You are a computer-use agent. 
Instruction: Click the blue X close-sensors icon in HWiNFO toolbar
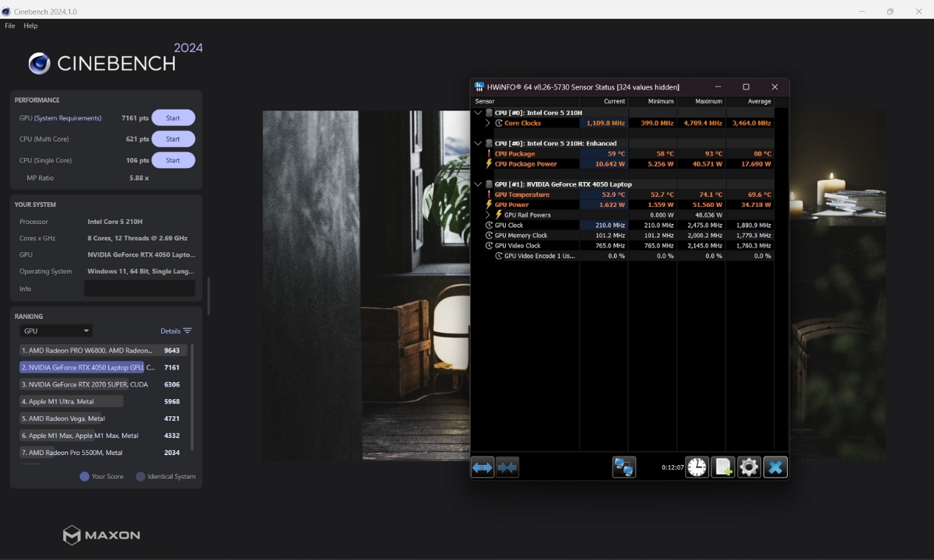[775, 467]
